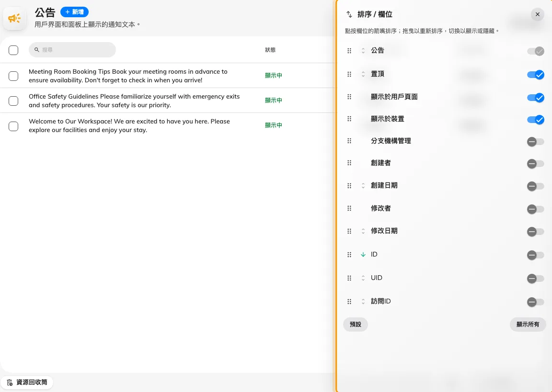This screenshot has height=392, width=552.
Task: Turn off the 顯示於裝置 column switch
Action: pos(535,120)
